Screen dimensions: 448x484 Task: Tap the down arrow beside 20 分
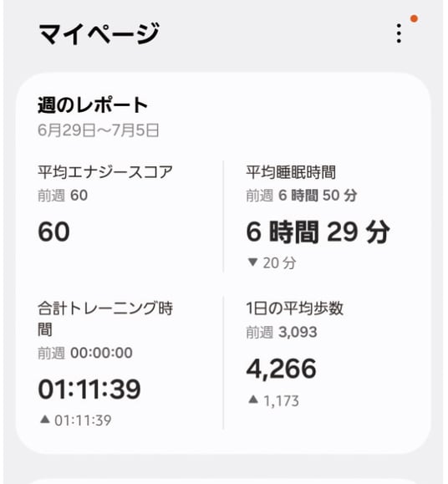(252, 262)
